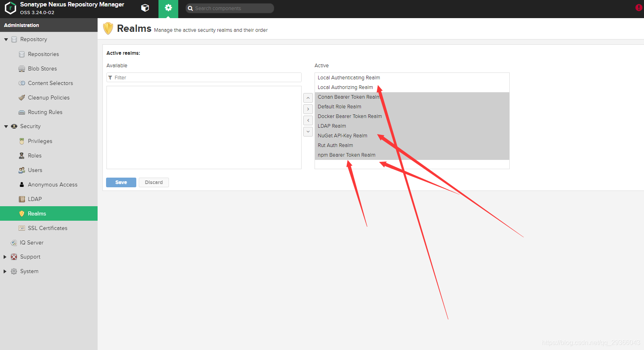Click the Security section icon
This screenshot has width=644, height=350.
[x=14, y=126]
